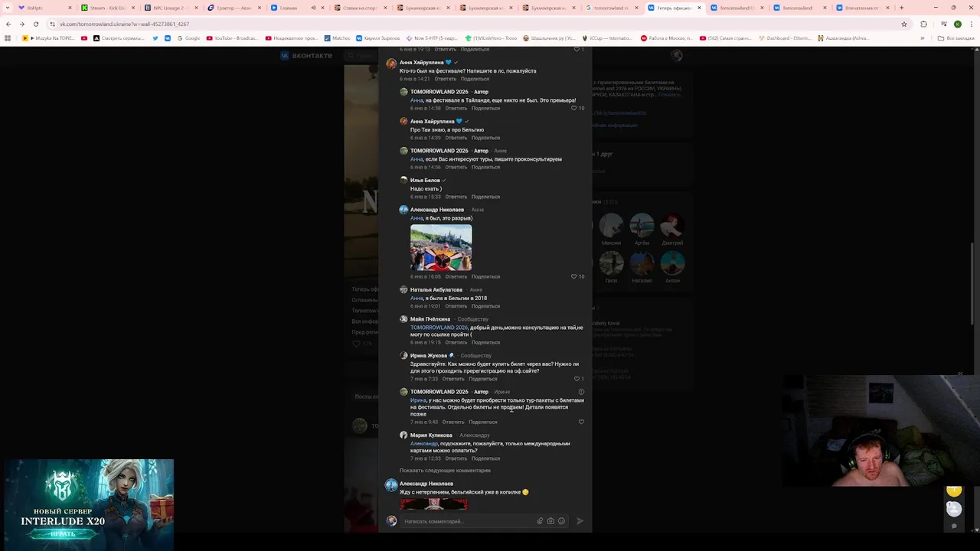
Task: Click VKontakte logo in background page
Action: (306, 56)
